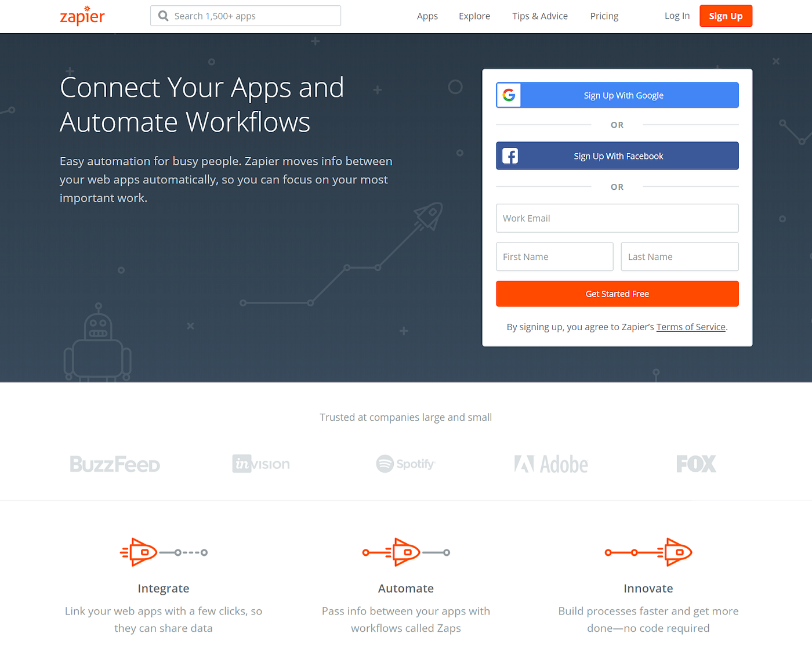This screenshot has height=651, width=812.
Task: Click 'Link your web apps' description
Action: [x=164, y=619]
